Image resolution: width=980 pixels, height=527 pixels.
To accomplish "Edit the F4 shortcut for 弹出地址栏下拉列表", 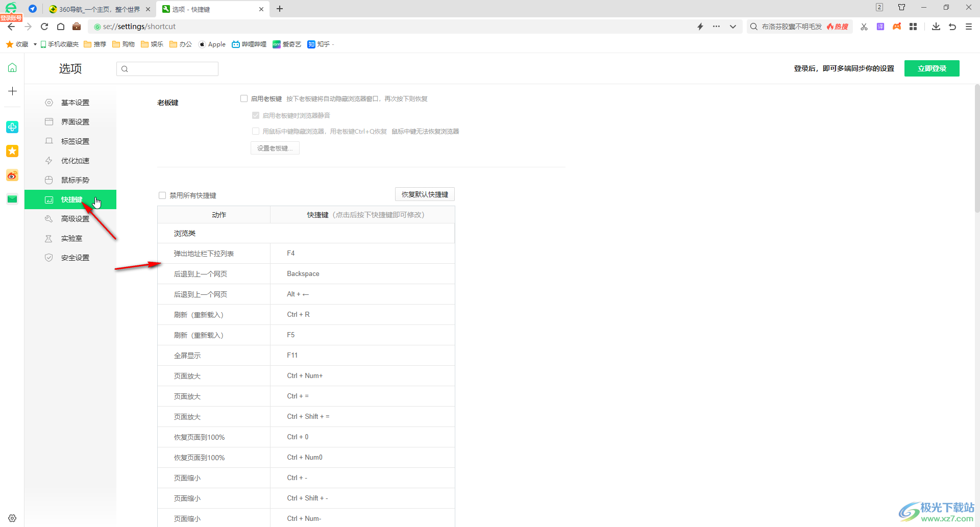I will 362,254.
